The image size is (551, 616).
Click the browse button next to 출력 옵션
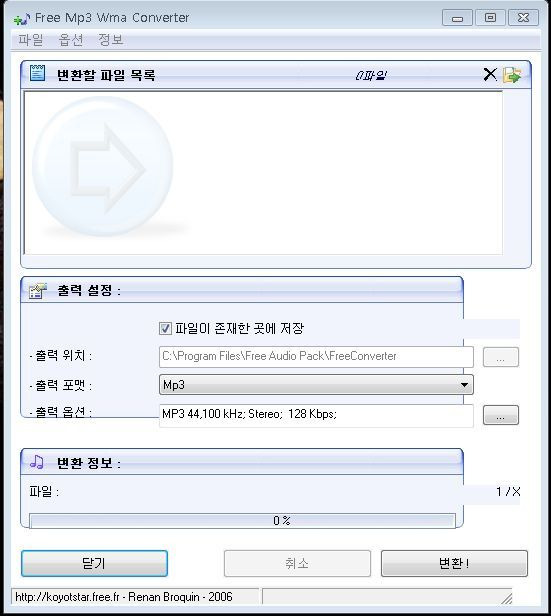click(x=501, y=415)
